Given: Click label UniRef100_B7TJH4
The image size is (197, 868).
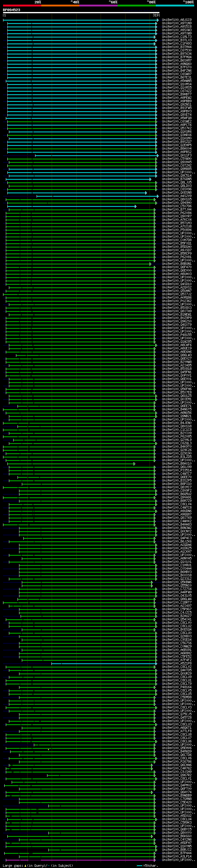Looking at the screenshot, I should (x=177, y=210).
